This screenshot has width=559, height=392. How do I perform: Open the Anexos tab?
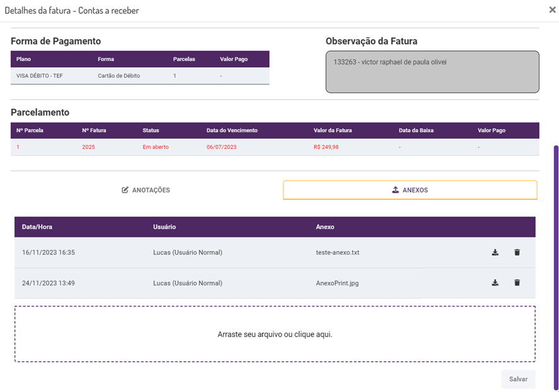pyautogui.click(x=410, y=190)
